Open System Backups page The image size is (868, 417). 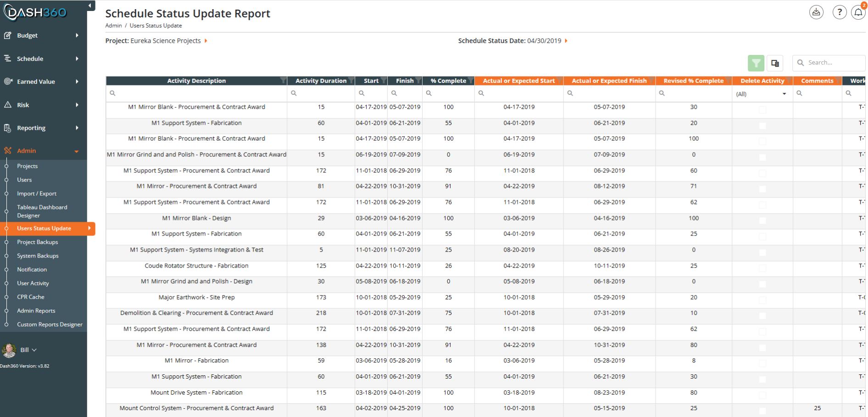38,256
